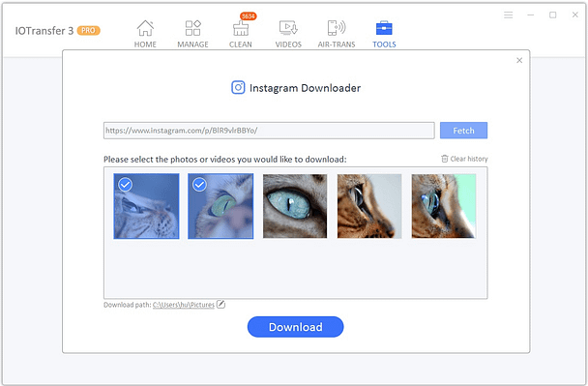The image size is (588, 386).
Task: Open the CLEAN tab
Action: pyautogui.click(x=241, y=34)
